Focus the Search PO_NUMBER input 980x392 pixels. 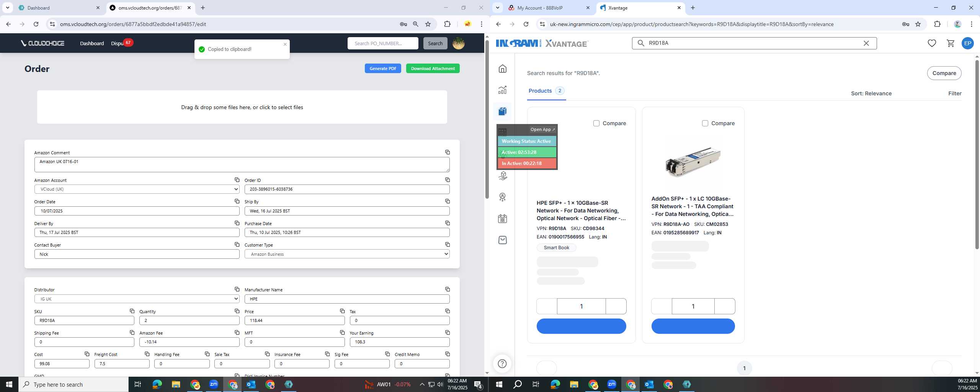(x=383, y=43)
